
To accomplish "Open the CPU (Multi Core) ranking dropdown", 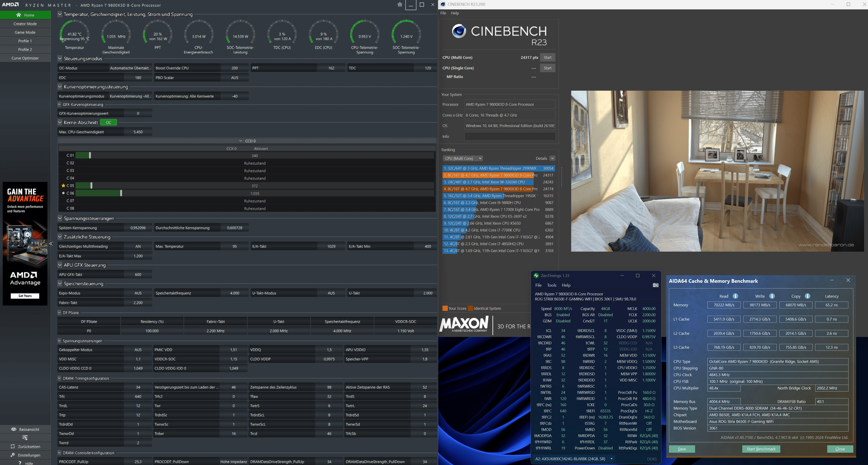I will (x=463, y=158).
